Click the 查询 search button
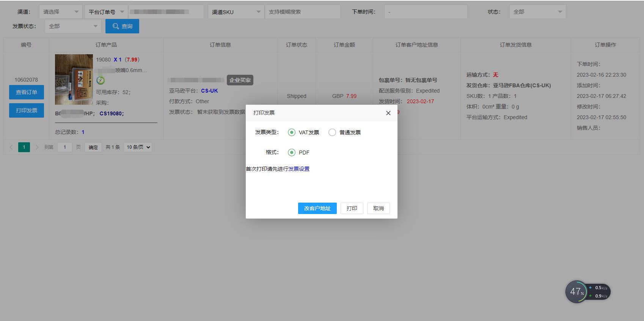Screen dimensions: 644x321 [122, 26]
